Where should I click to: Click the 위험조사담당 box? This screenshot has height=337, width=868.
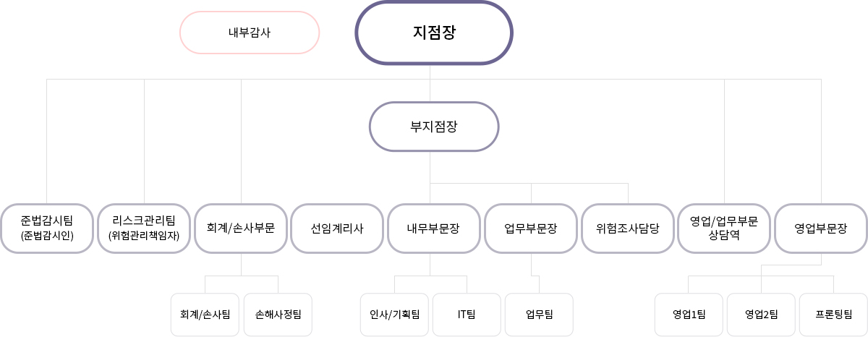point(628,229)
